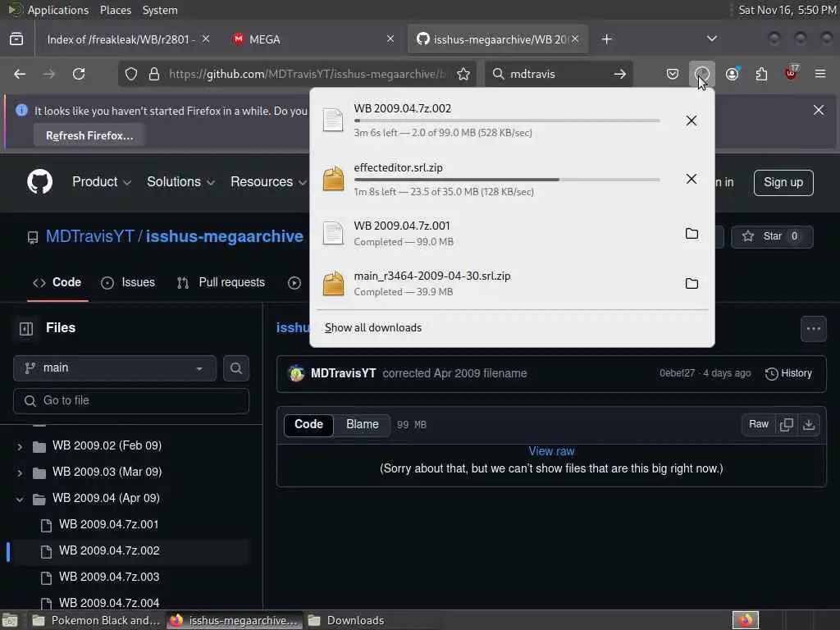Reload the current GitHub page
Viewport: 840px width, 630px height.
(x=79, y=74)
